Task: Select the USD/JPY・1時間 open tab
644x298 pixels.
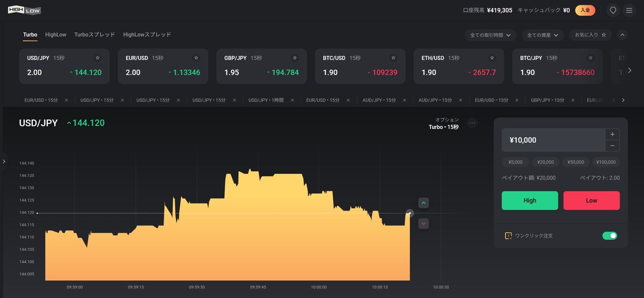Action: [x=266, y=100]
